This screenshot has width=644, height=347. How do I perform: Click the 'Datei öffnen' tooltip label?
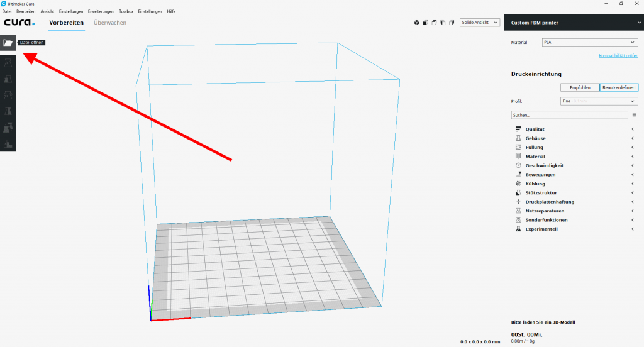click(x=31, y=43)
